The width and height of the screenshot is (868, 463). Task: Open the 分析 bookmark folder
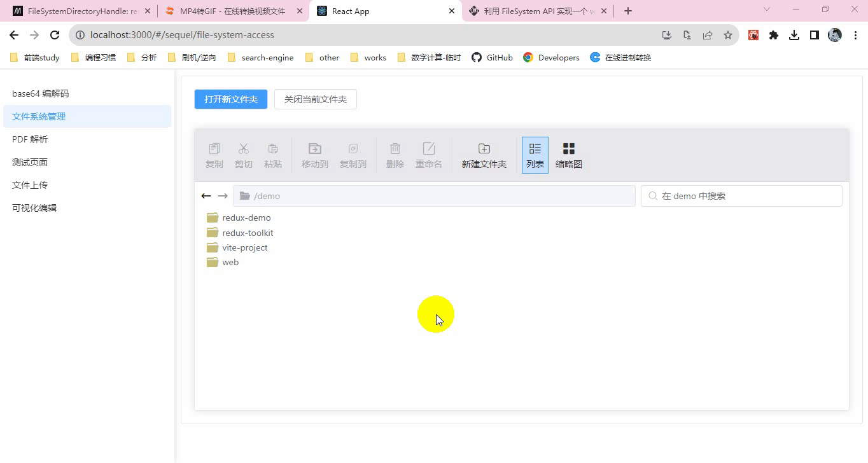click(142, 57)
